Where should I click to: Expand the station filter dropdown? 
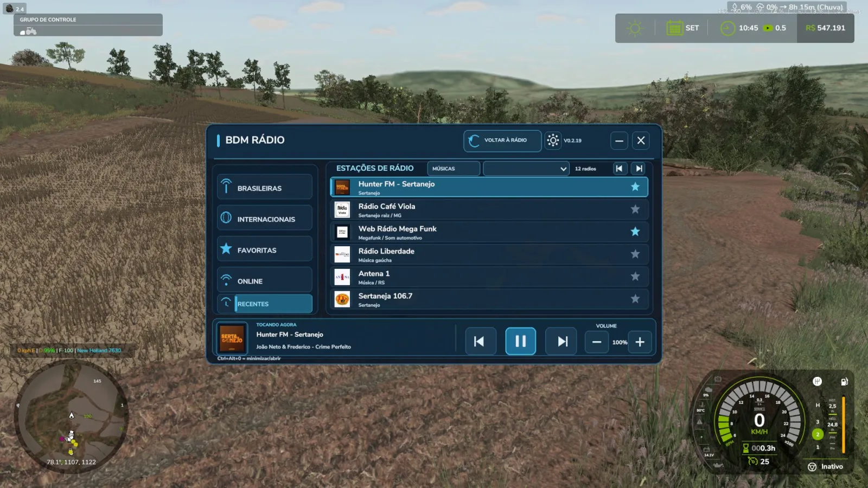[526, 169]
